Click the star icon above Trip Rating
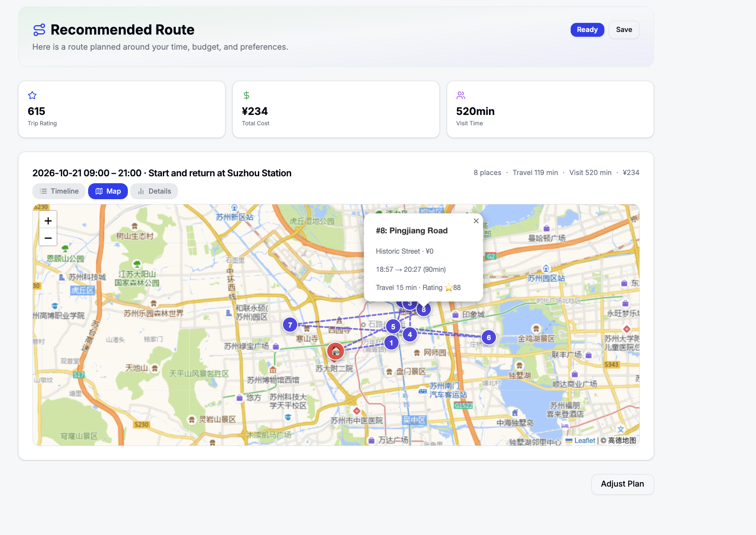Image resolution: width=756 pixels, height=535 pixels. [32, 96]
